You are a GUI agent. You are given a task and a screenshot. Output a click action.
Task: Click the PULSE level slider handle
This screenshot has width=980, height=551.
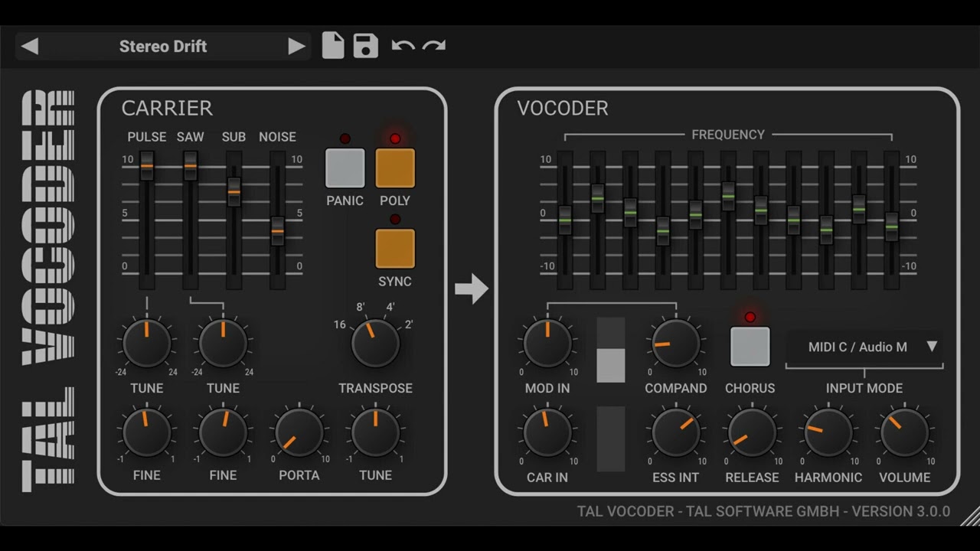click(147, 166)
